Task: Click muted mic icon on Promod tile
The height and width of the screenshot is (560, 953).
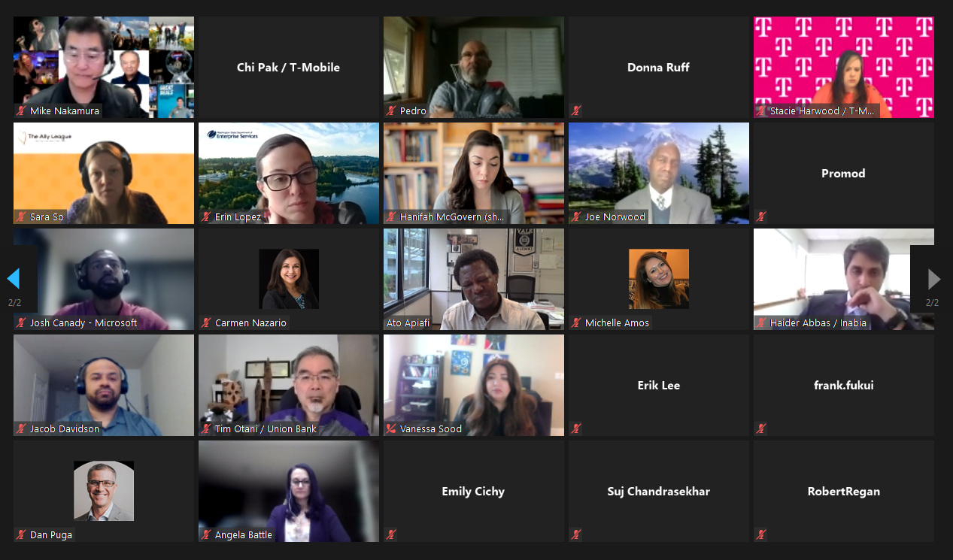Action: click(761, 216)
